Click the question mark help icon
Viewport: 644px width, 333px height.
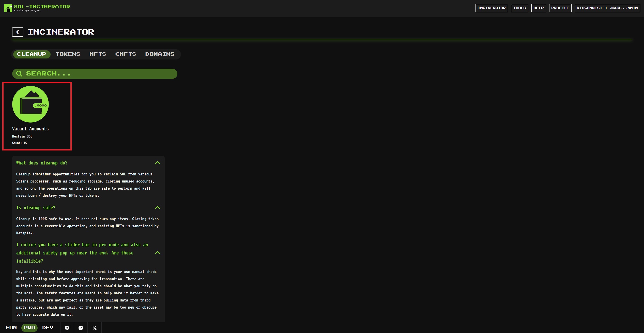click(x=81, y=328)
